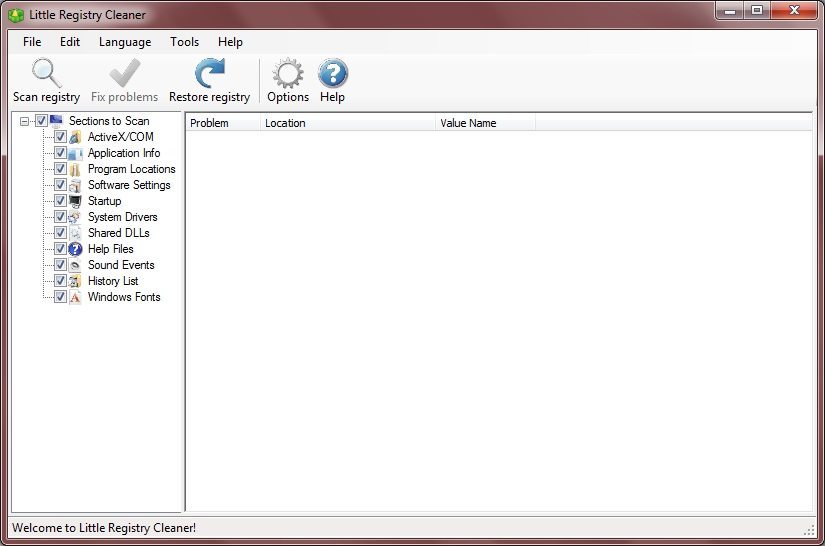Image resolution: width=825 pixels, height=546 pixels.
Task: Select the Application Info tree label
Action: click(x=124, y=153)
